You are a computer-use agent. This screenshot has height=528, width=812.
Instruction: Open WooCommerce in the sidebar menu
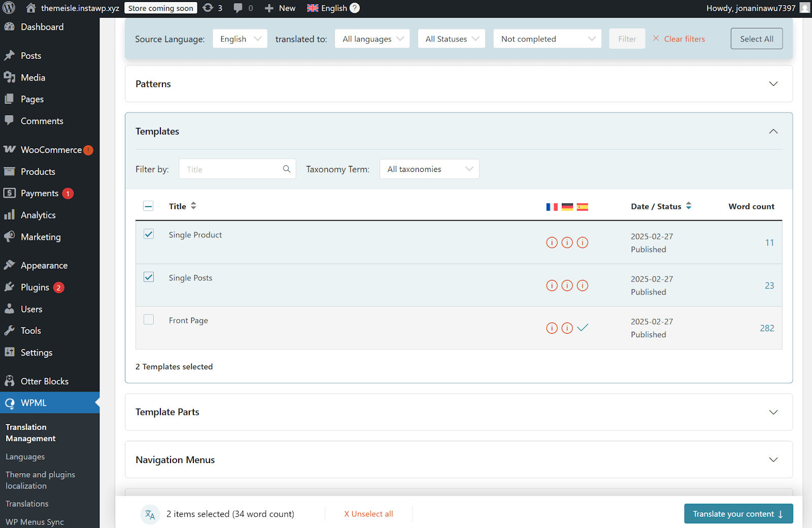coord(51,150)
